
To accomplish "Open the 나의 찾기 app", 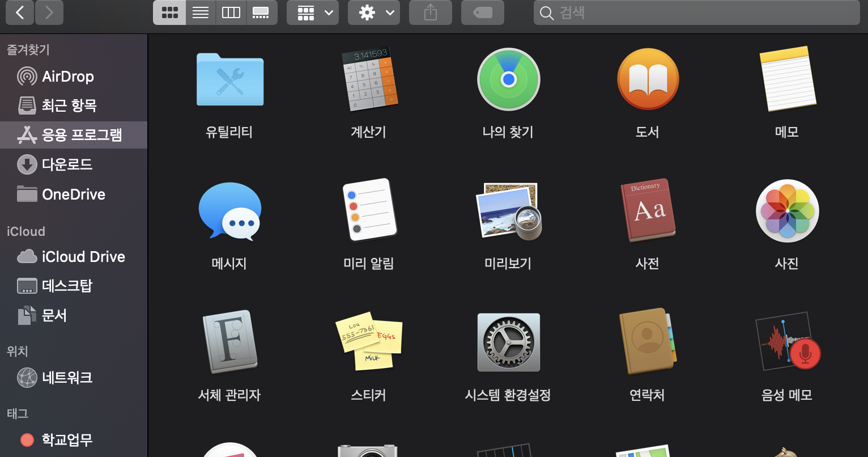I will (x=508, y=79).
